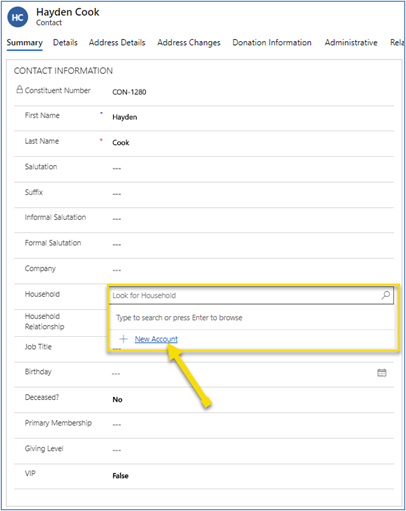This screenshot has height=511, width=406.
Task: Go to the Address Changes tab
Action: (189, 43)
